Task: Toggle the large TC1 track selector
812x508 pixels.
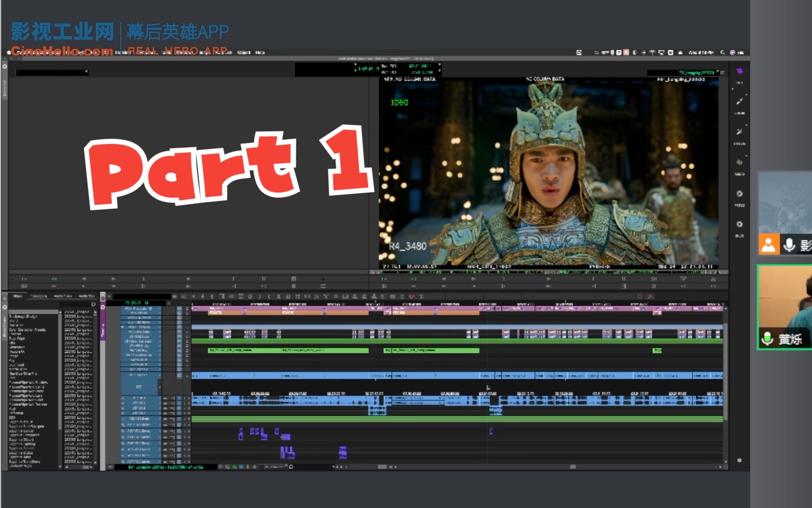Action: [x=140, y=387]
